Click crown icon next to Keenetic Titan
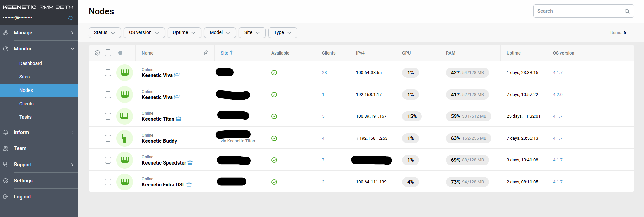 pyautogui.click(x=179, y=119)
